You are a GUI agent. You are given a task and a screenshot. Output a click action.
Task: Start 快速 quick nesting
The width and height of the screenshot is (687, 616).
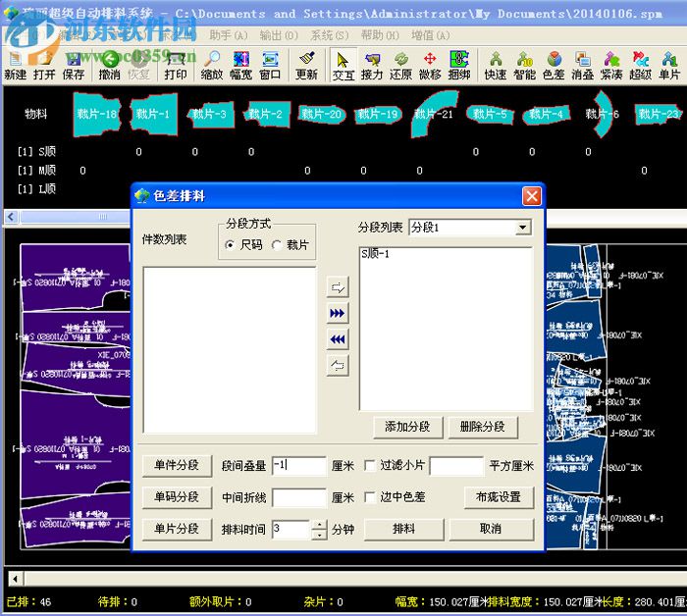pos(496,66)
